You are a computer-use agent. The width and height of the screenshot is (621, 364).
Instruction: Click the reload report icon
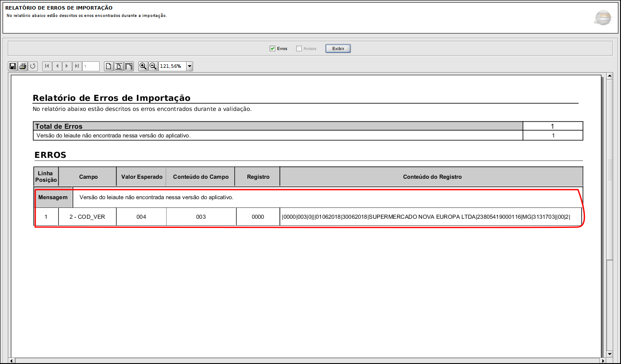[x=33, y=66]
